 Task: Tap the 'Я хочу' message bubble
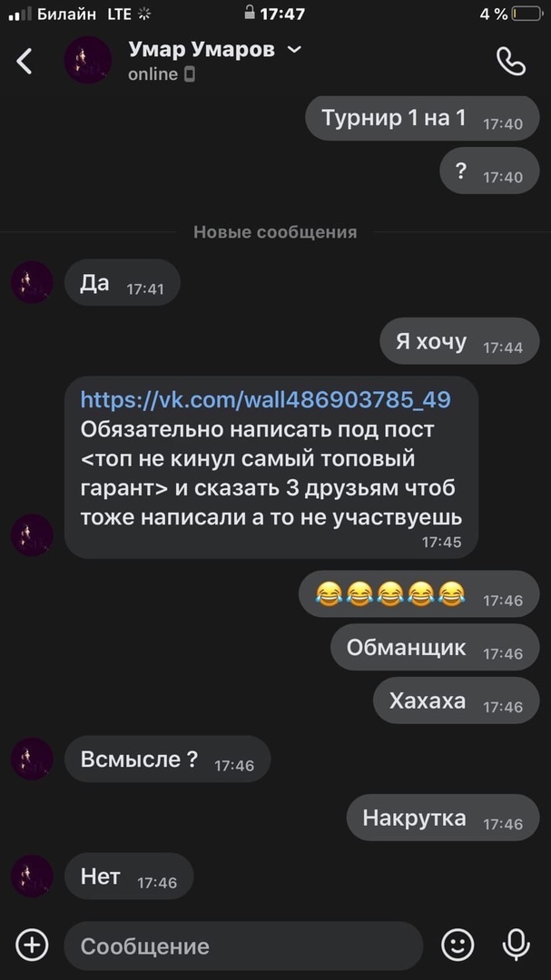[x=459, y=341]
